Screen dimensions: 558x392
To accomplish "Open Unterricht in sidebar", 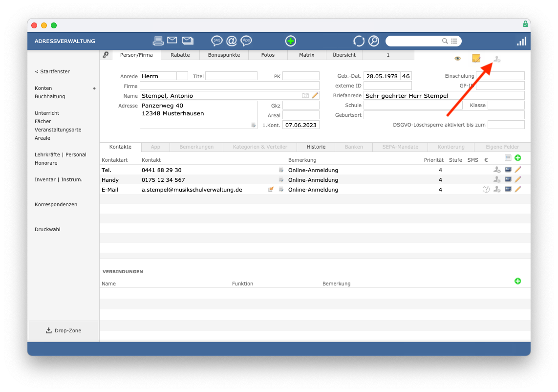I will tap(47, 113).
